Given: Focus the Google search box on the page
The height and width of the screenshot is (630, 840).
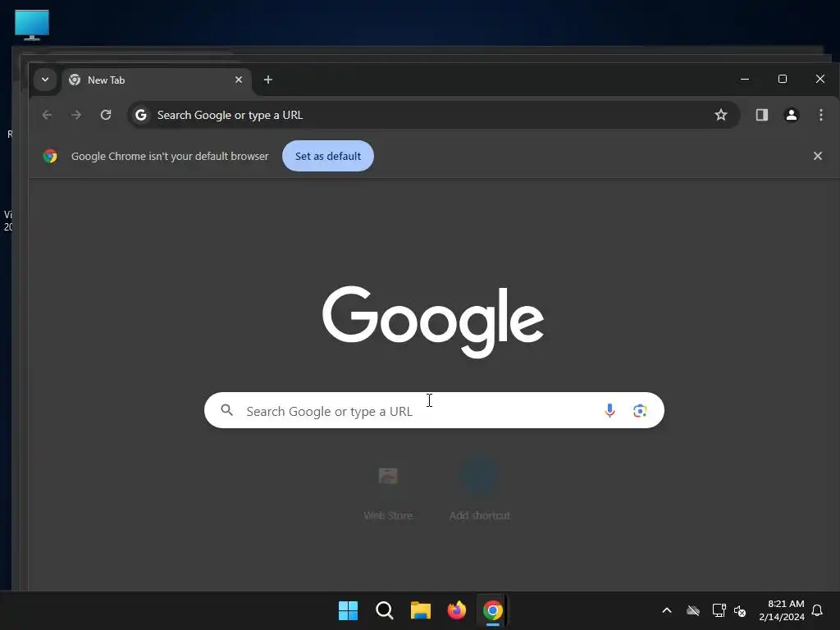Looking at the screenshot, I should (434, 410).
